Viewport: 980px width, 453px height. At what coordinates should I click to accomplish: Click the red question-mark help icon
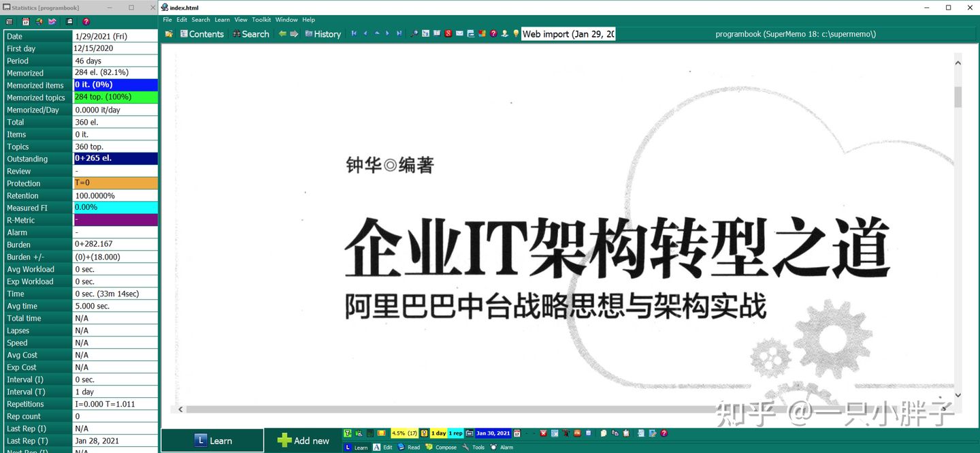tap(493, 33)
